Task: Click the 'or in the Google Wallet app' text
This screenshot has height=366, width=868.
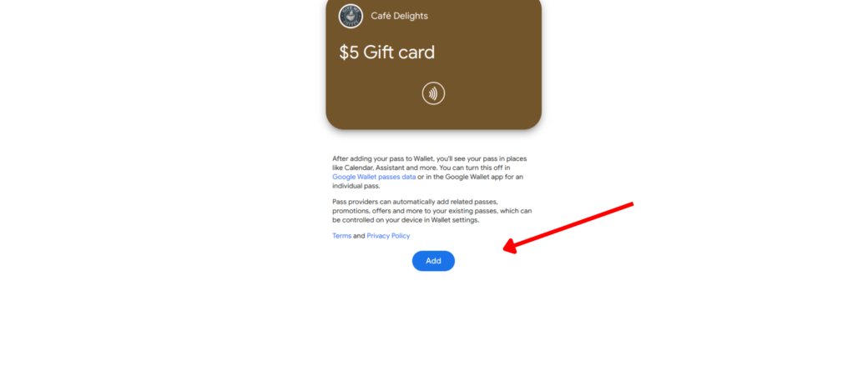Action: (x=470, y=177)
